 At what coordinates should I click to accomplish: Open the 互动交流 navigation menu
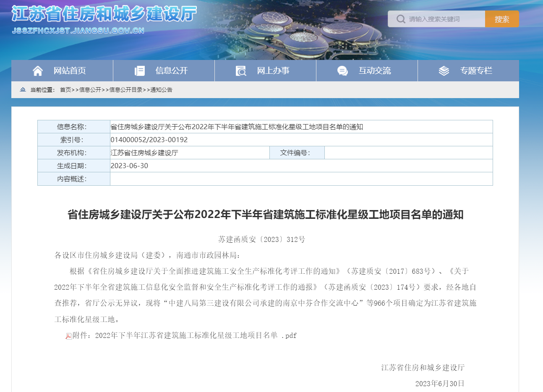367,70
